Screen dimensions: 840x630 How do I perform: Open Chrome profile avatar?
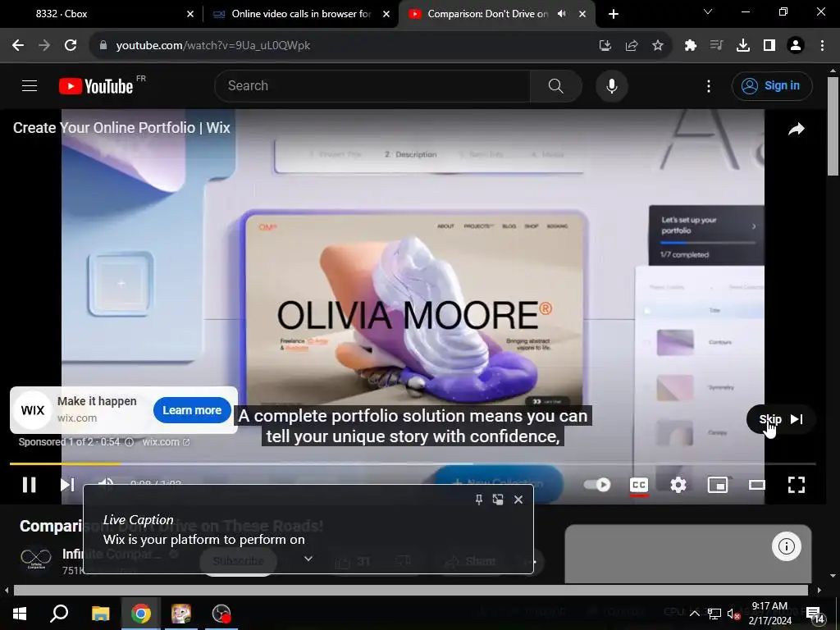pos(796,46)
